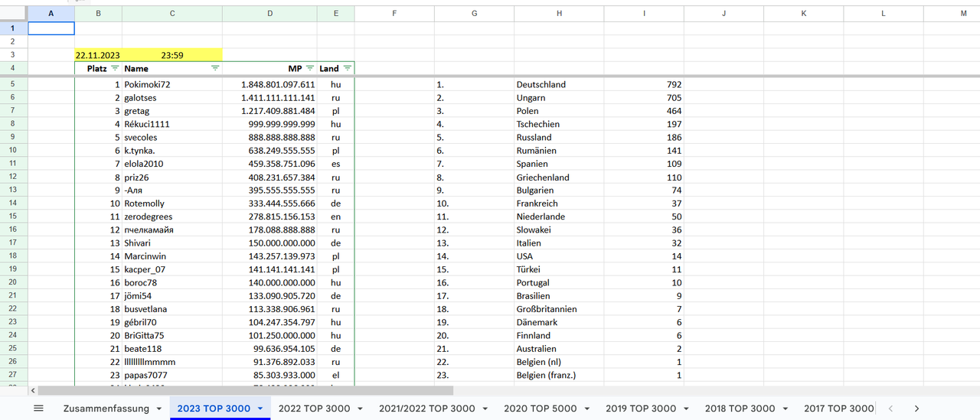Click the Ungarn country cell
980x420 pixels.
559,98
